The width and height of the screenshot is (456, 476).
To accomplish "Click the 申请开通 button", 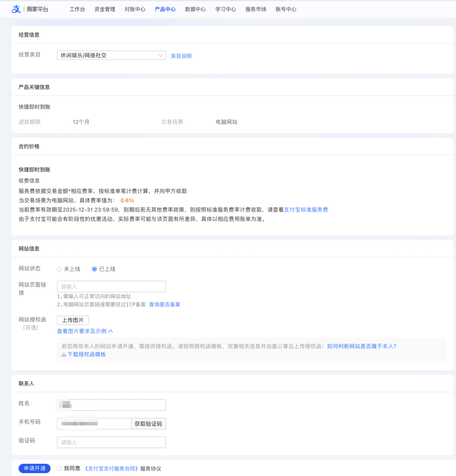I will (x=34, y=468).
